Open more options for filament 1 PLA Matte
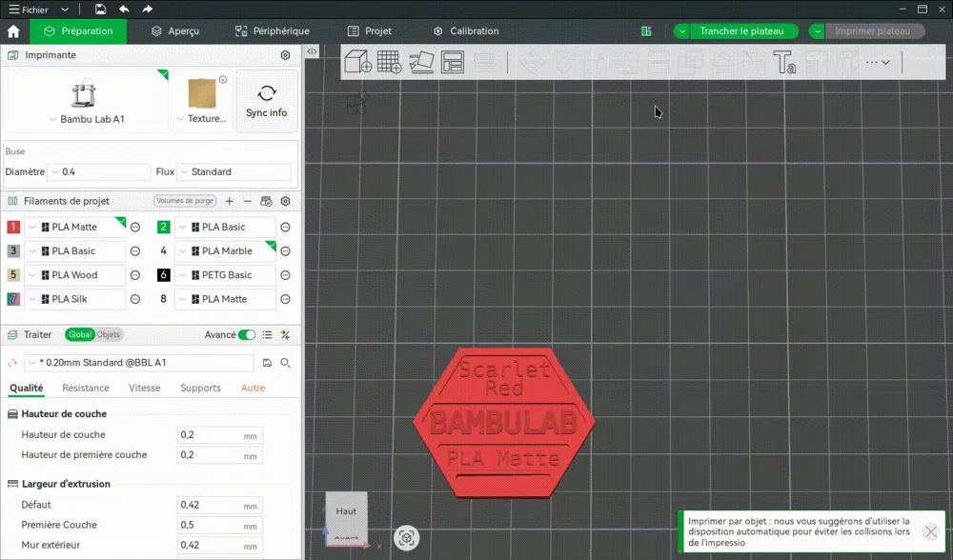Image resolution: width=953 pixels, height=560 pixels. 135,228
